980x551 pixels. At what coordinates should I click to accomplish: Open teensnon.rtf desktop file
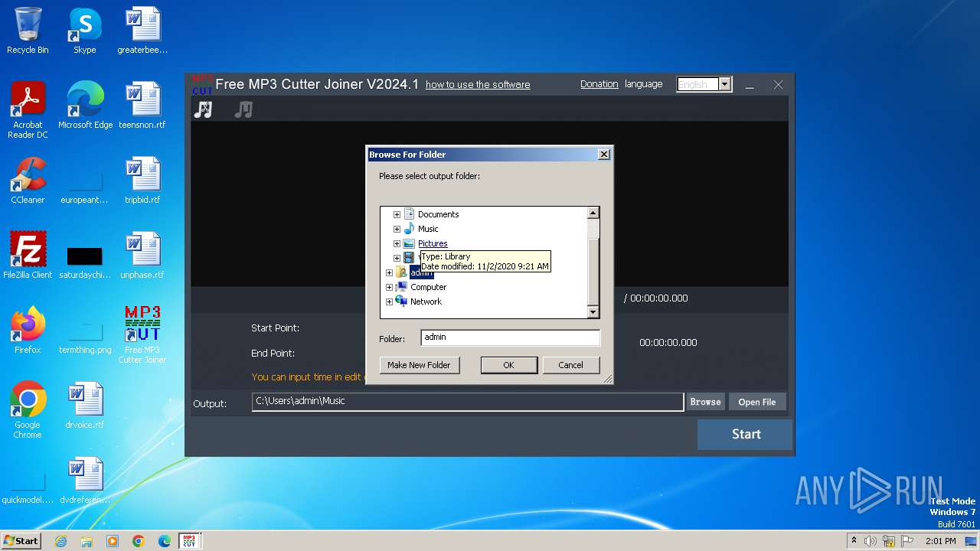[x=142, y=106]
